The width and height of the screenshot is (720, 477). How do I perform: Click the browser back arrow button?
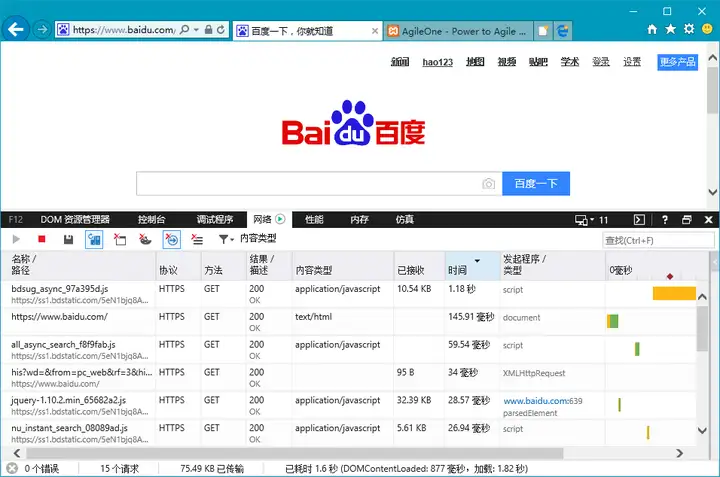(16, 30)
